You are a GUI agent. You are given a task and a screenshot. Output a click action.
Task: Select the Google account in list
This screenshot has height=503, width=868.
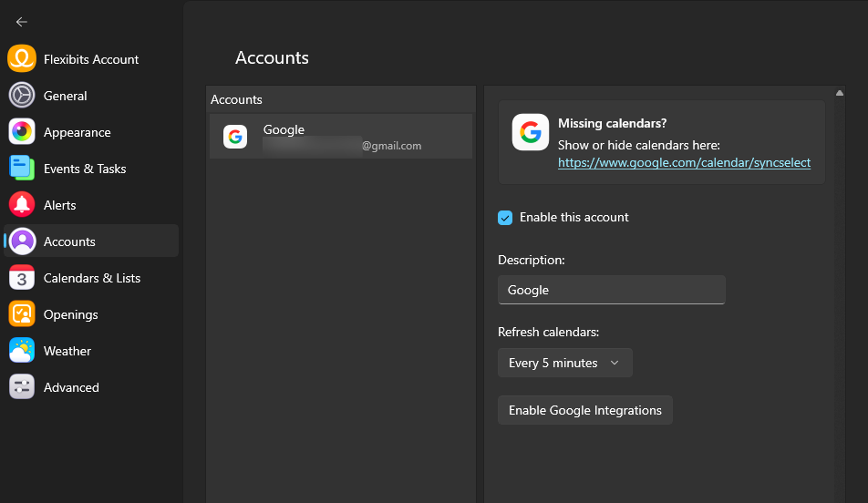click(341, 137)
